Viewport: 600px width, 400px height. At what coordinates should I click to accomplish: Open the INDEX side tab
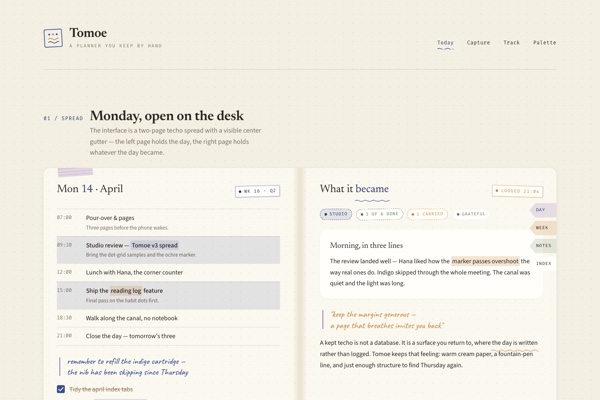point(543,263)
